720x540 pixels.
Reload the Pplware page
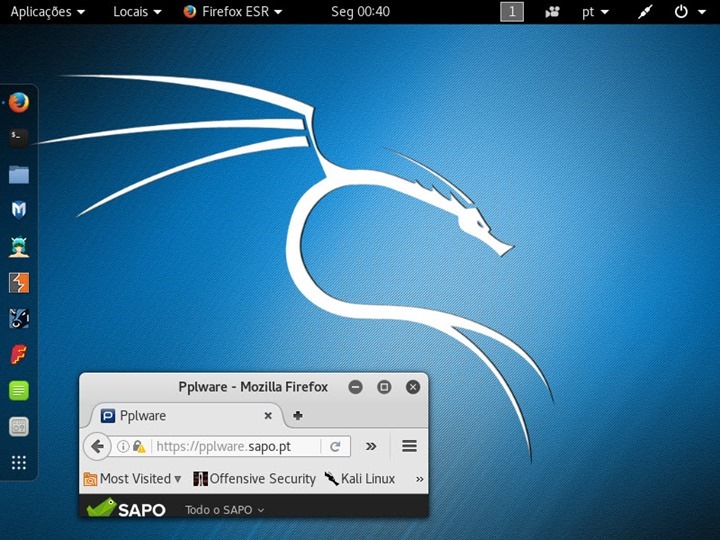point(336,446)
